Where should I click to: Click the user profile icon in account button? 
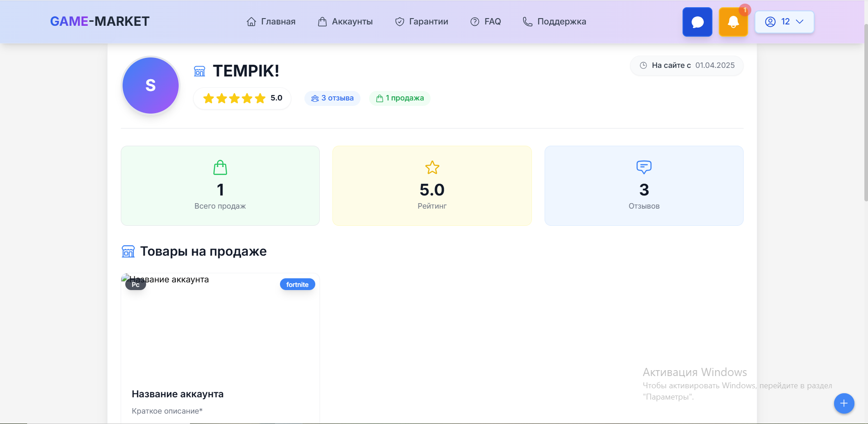click(x=770, y=22)
